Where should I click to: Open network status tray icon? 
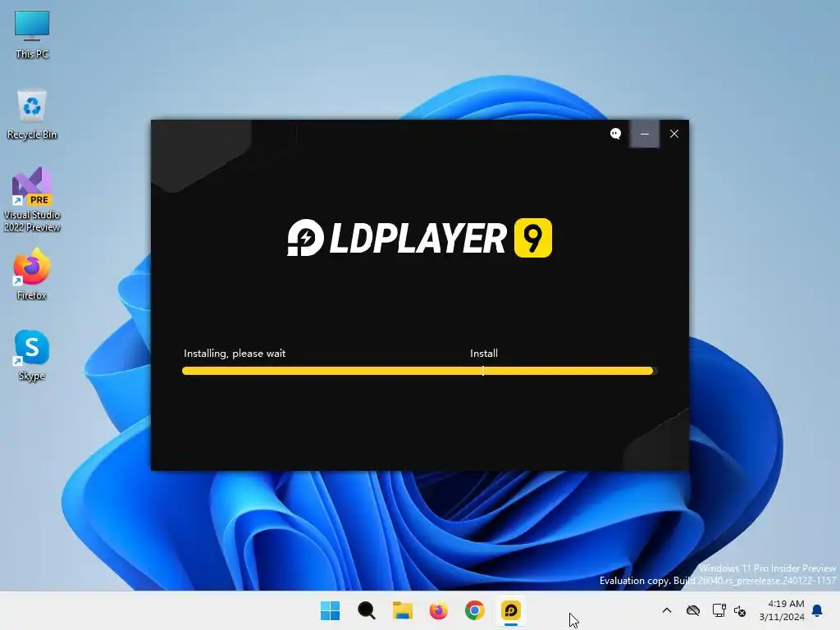point(719,610)
